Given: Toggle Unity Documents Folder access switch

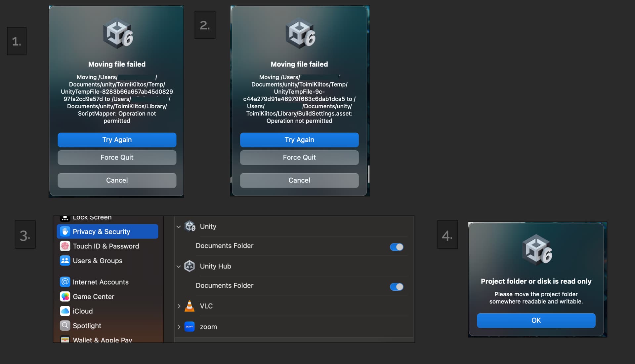Looking at the screenshot, I should coord(397,247).
